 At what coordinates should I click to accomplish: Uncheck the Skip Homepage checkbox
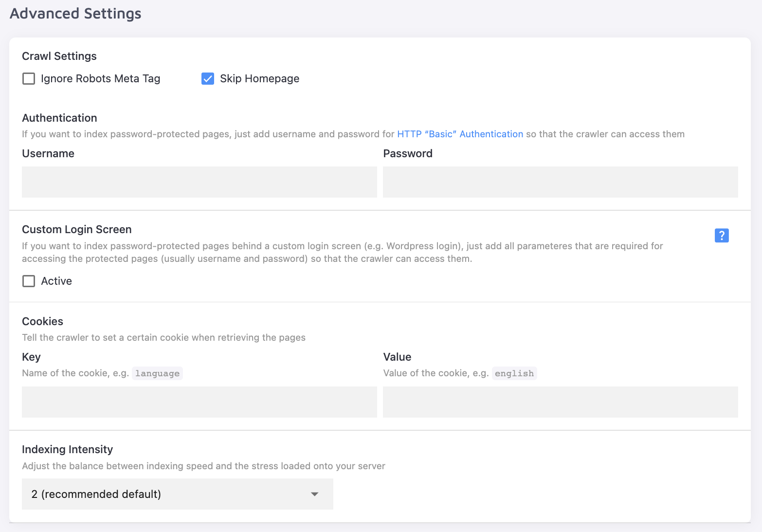tap(208, 79)
